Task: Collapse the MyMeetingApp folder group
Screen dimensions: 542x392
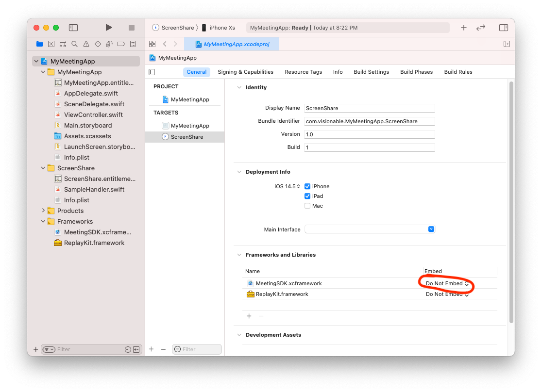Action: (43, 72)
